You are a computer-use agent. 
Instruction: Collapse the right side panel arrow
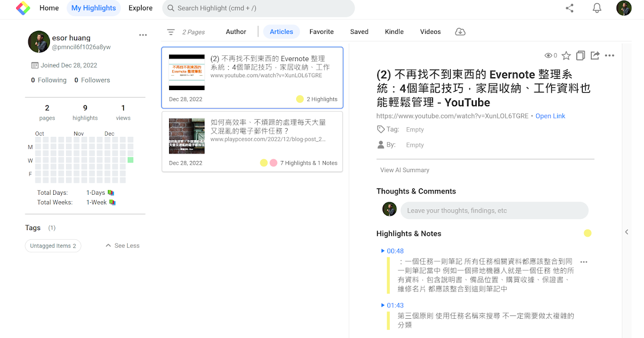(626, 232)
